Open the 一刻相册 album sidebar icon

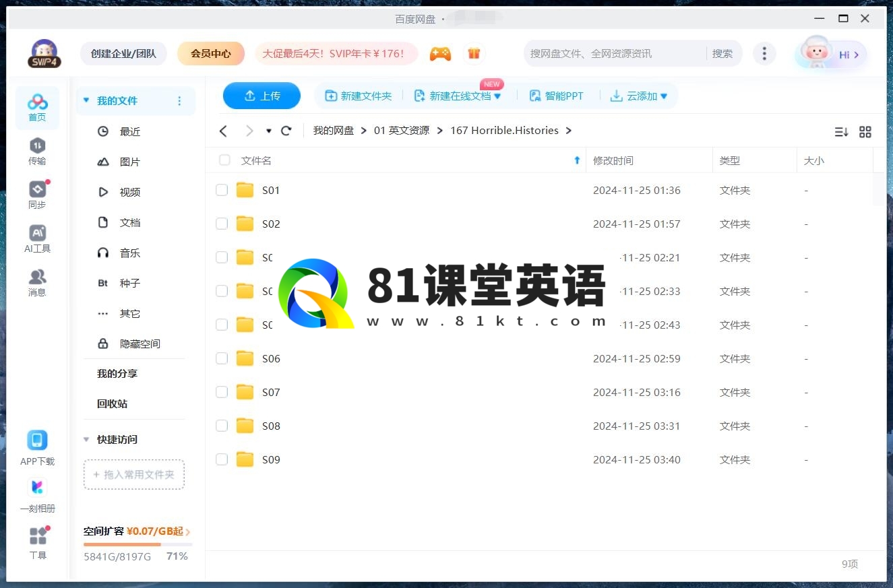click(37, 496)
